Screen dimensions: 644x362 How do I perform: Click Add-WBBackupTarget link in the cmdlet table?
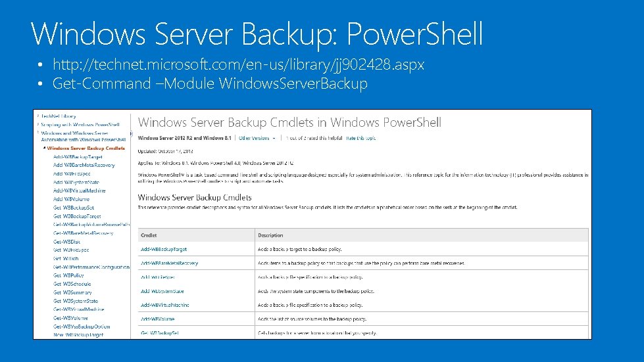click(164, 249)
